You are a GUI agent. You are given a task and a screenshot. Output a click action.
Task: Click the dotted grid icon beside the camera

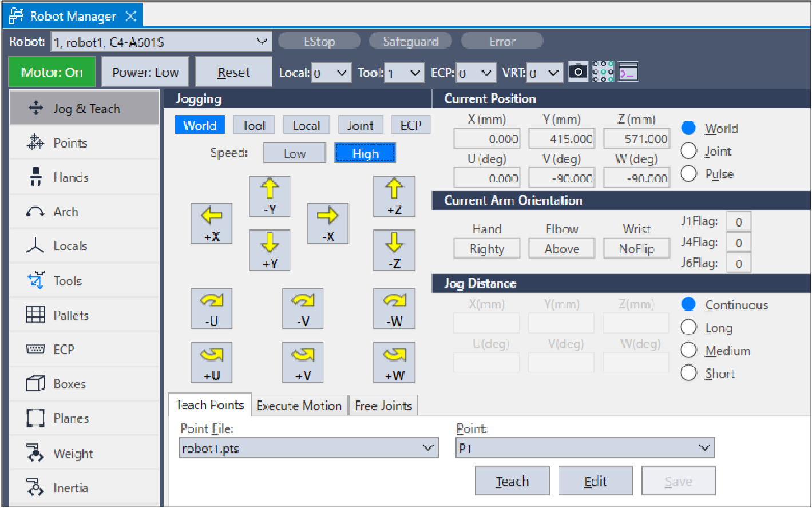click(x=603, y=72)
